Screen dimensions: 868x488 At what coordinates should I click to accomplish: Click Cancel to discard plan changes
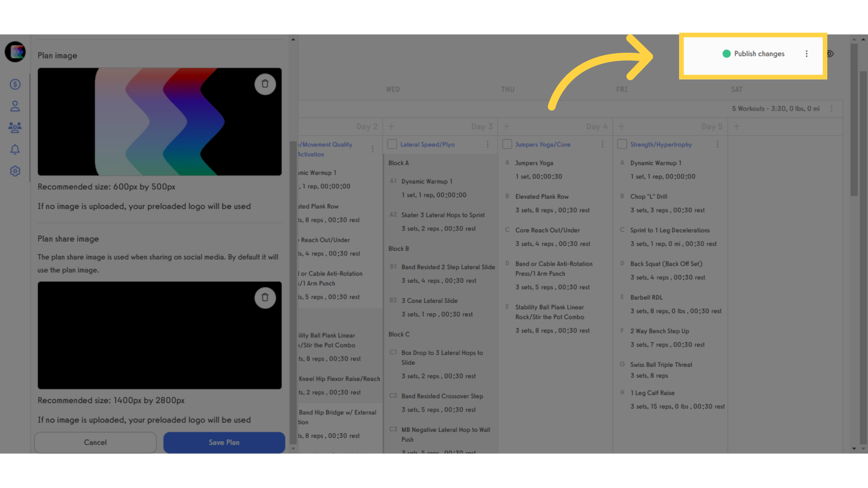tap(95, 441)
